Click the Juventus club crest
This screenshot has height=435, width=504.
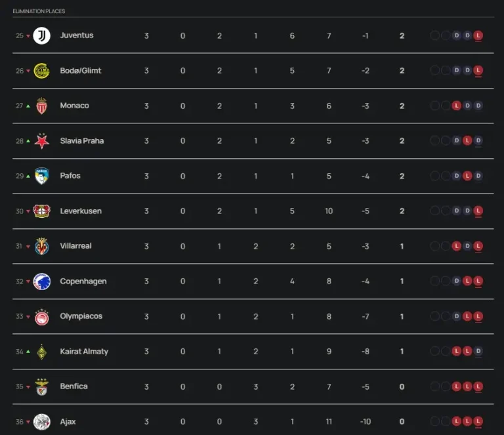pyautogui.click(x=42, y=35)
